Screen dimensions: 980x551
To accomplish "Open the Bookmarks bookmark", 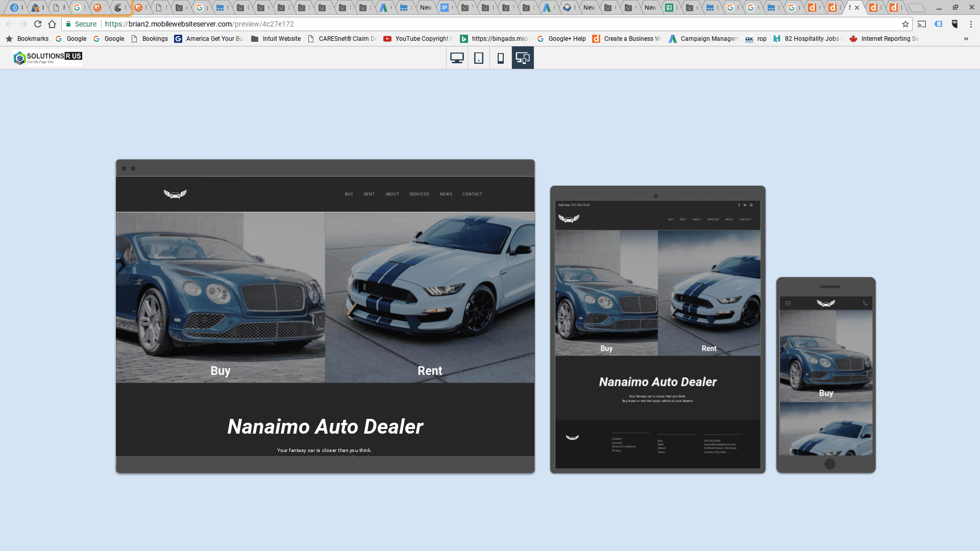I will pos(27,39).
